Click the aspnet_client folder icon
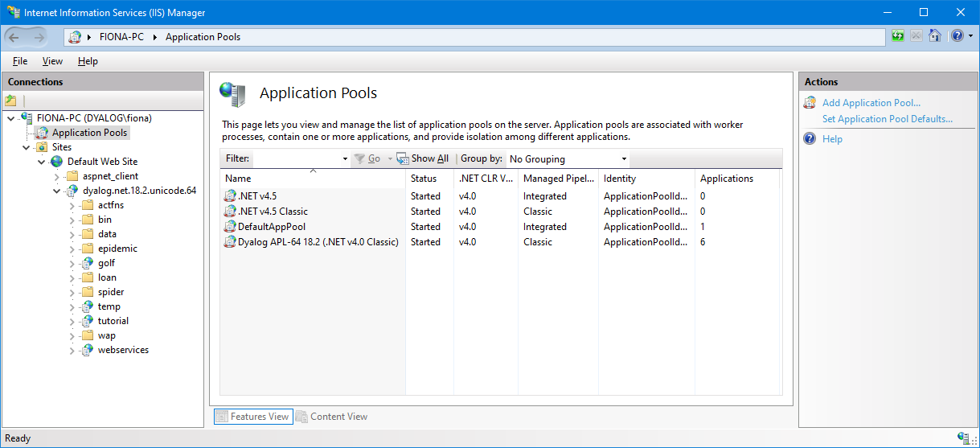The image size is (980, 448). (x=72, y=176)
